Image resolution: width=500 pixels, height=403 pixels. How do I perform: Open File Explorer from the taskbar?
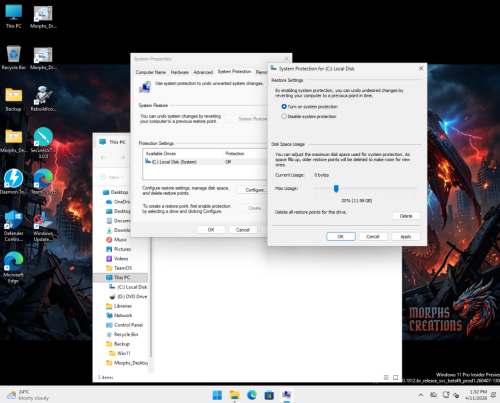tap(235, 395)
